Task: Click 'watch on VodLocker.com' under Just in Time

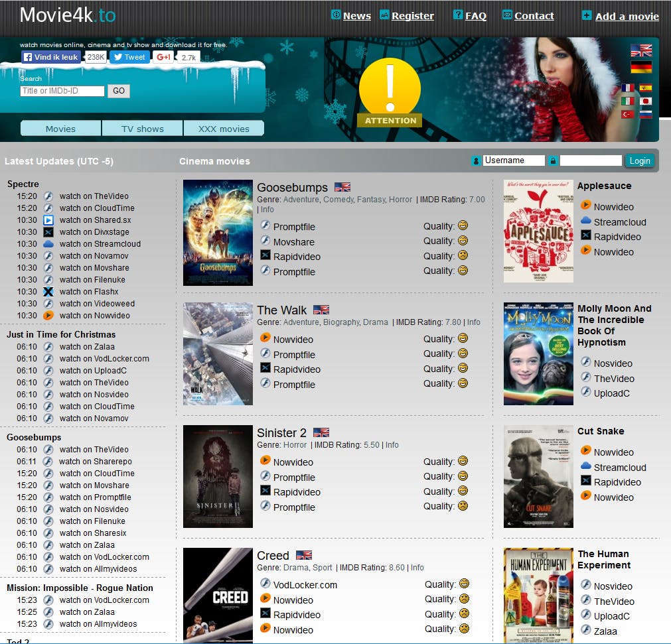Action: tap(104, 359)
